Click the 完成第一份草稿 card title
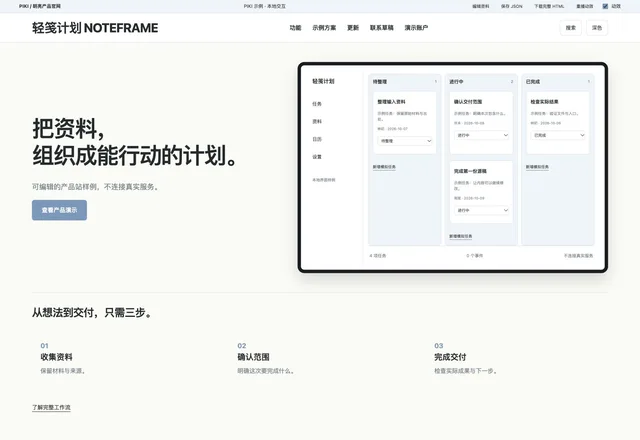 pos(470,171)
